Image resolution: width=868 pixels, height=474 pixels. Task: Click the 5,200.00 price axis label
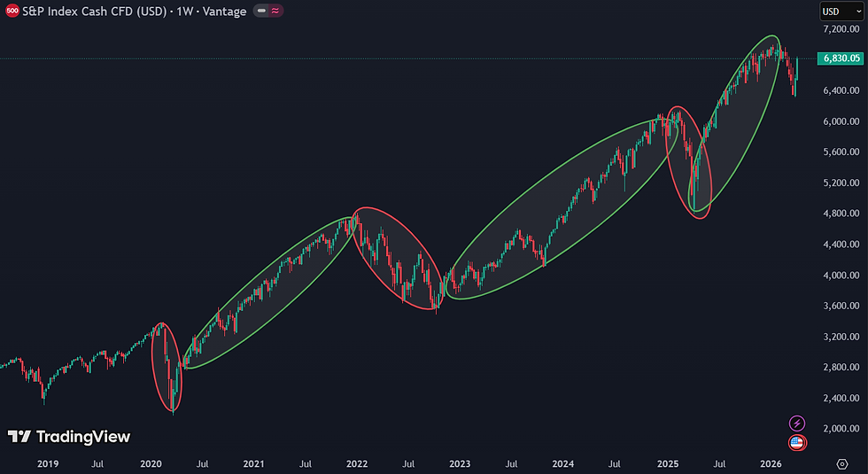841,183
